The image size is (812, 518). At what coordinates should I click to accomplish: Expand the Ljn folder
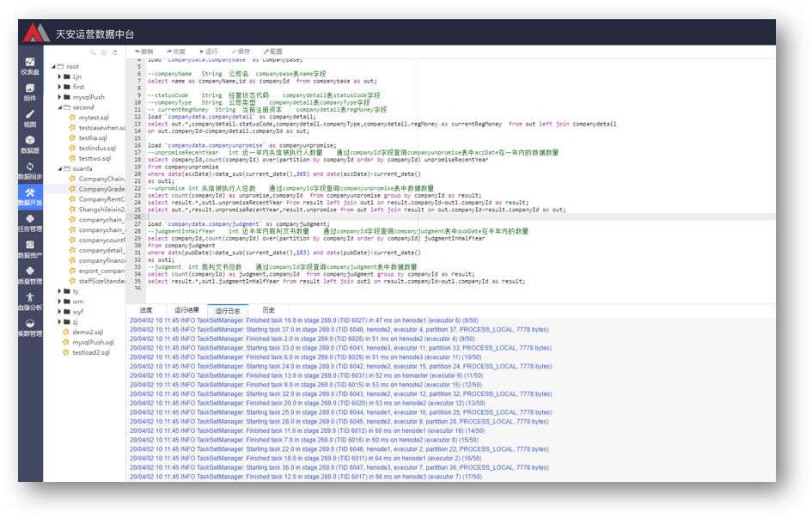tap(60, 76)
